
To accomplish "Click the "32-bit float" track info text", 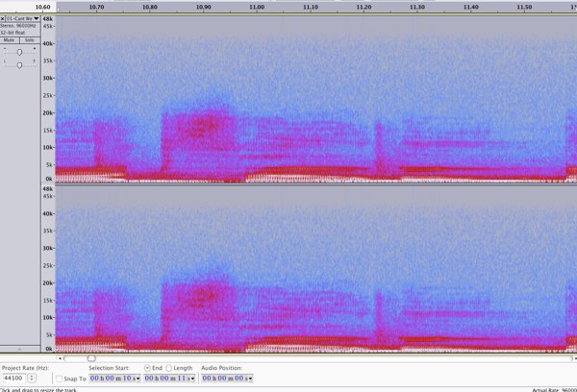I will (x=13, y=33).
